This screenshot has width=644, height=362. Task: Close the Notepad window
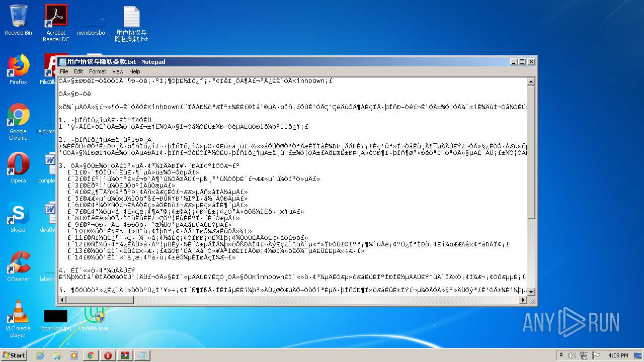click(531, 62)
